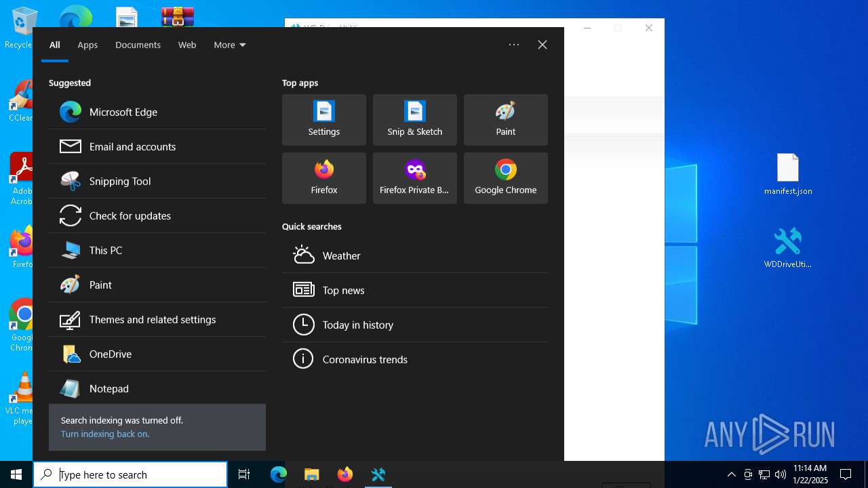
Task: Show hidden system tray icons
Action: 732,474
